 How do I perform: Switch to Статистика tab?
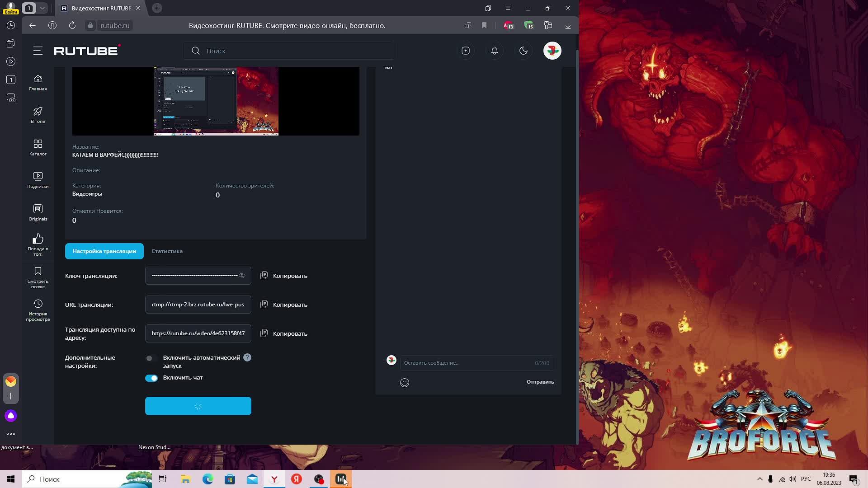(x=167, y=251)
